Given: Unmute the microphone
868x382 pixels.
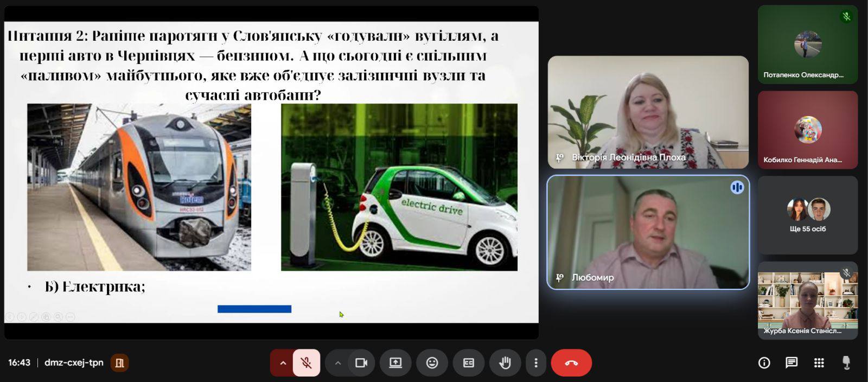Looking at the screenshot, I should 307,363.
